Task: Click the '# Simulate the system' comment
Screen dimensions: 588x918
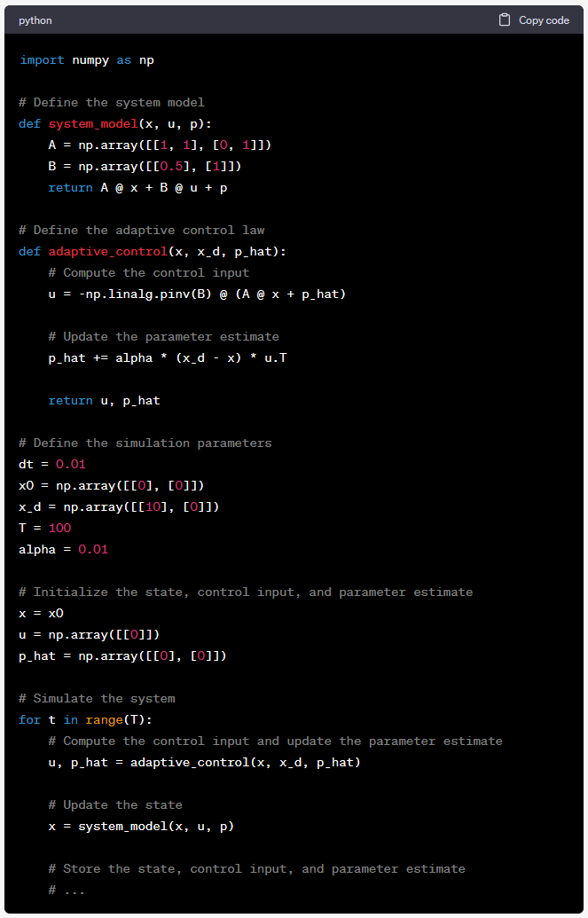Action: pyautogui.click(x=97, y=698)
